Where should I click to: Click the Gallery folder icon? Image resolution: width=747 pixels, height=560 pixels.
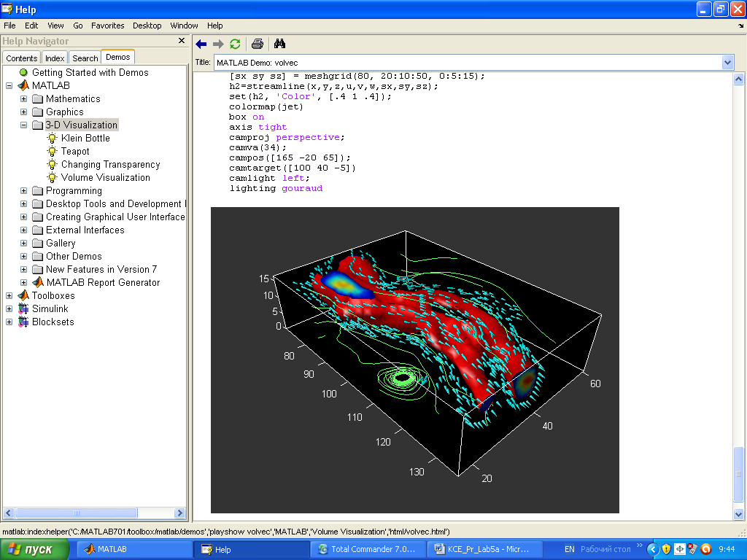(38, 244)
